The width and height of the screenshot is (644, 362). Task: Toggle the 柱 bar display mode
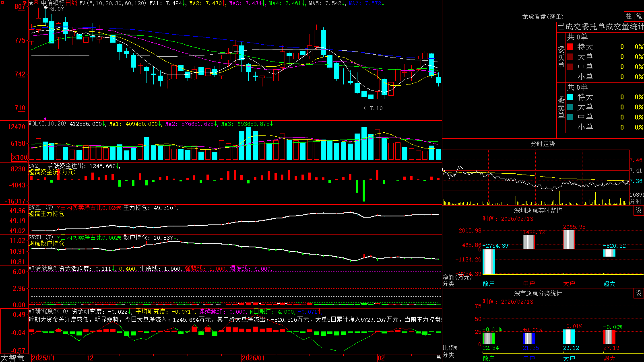629,16
